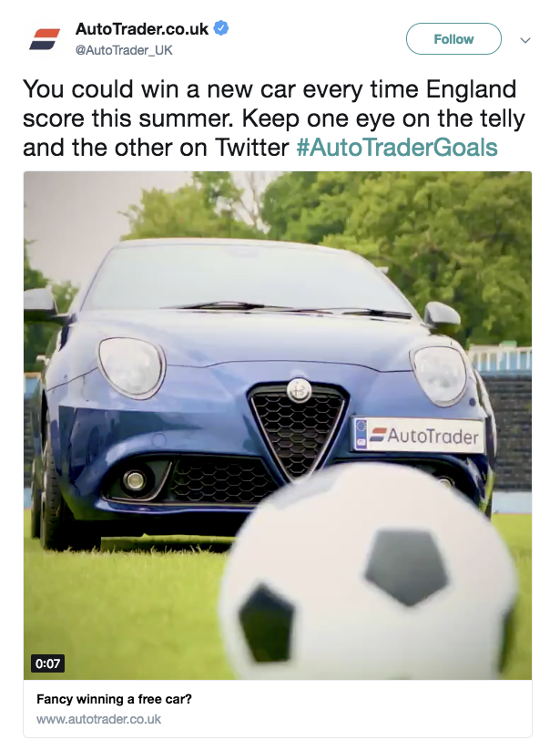Click the AutoTrader.co.uk display name
Viewport: 560px width, 740px height.
(142, 29)
